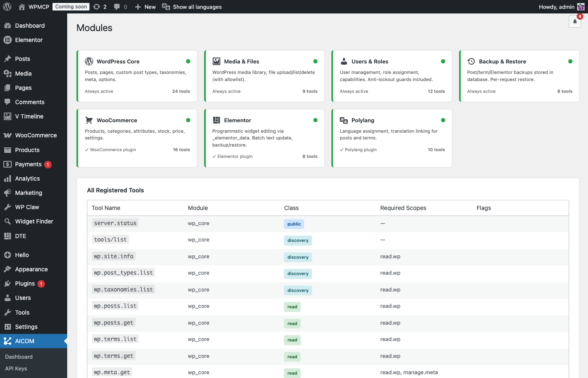The height and width of the screenshot is (378, 588).
Task: Click the New button in admin bar
Action: pos(145,7)
